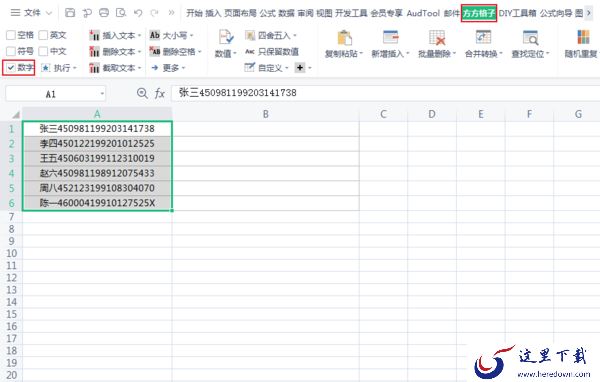The width and height of the screenshot is (600, 382).
Task: Click the select-all corner triangle
Action: 16,114
